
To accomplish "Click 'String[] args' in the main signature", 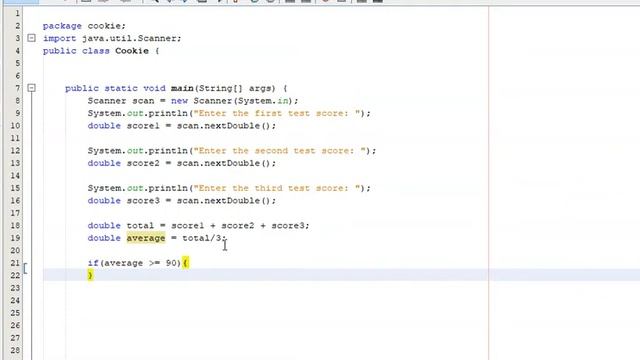I will click(235, 88).
